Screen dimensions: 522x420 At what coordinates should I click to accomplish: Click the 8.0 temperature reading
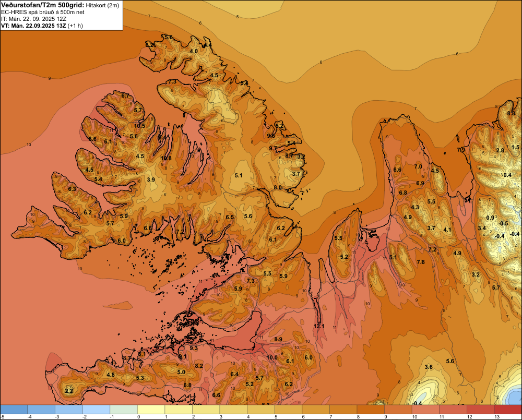(278, 187)
